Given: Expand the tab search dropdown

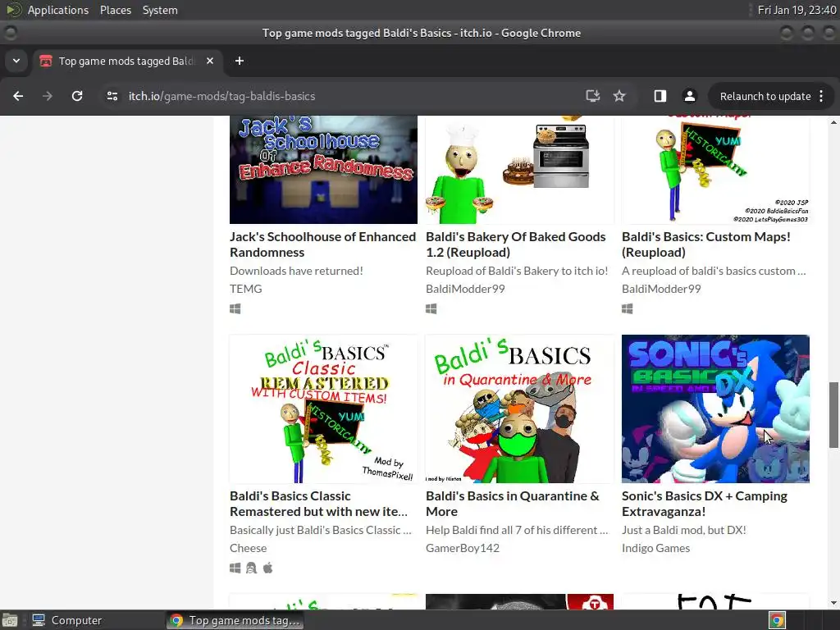Looking at the screenshot, I should 16,61.
